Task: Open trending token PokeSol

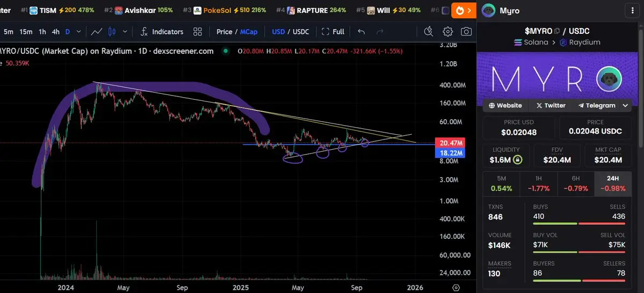Action: (x=225, y=10)
